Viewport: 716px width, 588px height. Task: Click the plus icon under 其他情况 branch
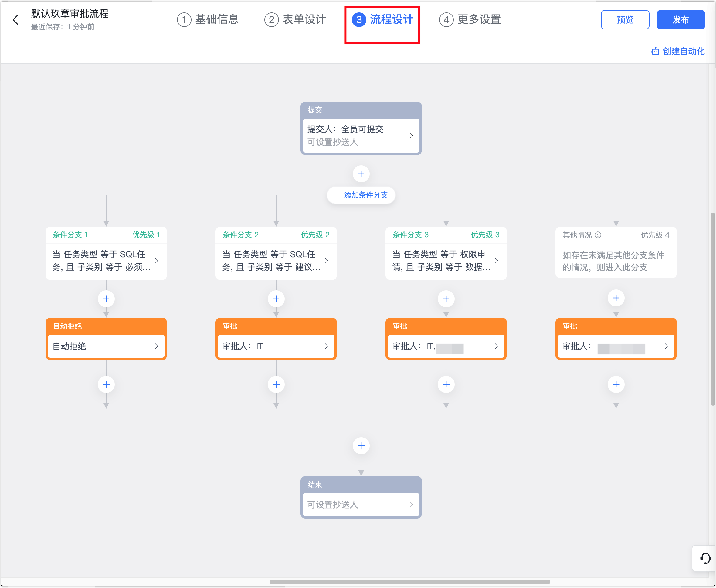pos(616,298)
